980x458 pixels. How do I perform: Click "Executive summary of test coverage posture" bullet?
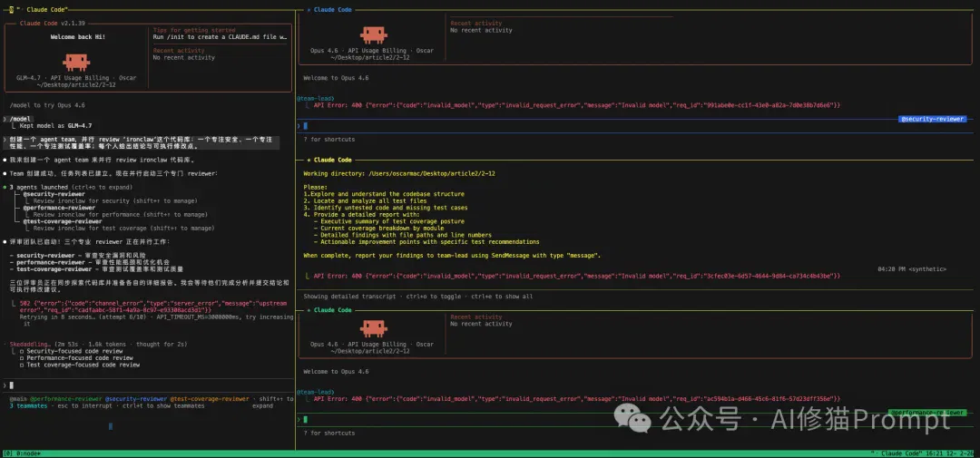(388, 221)
